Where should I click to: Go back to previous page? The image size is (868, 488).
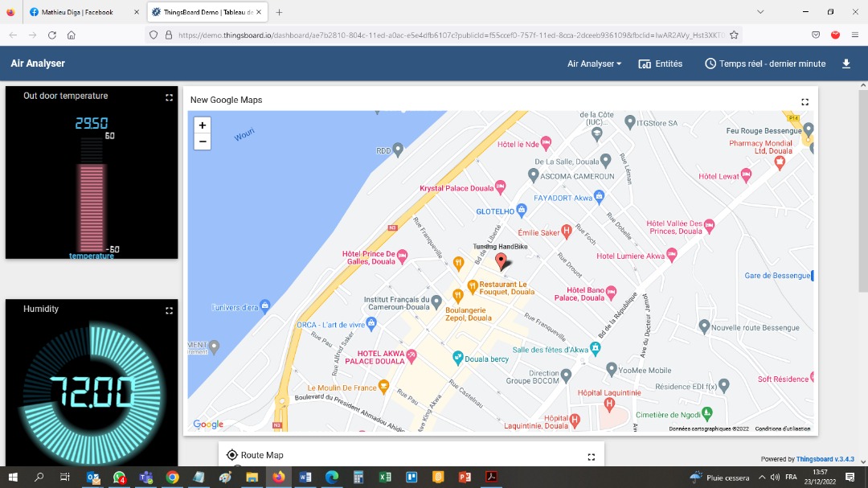14,35
